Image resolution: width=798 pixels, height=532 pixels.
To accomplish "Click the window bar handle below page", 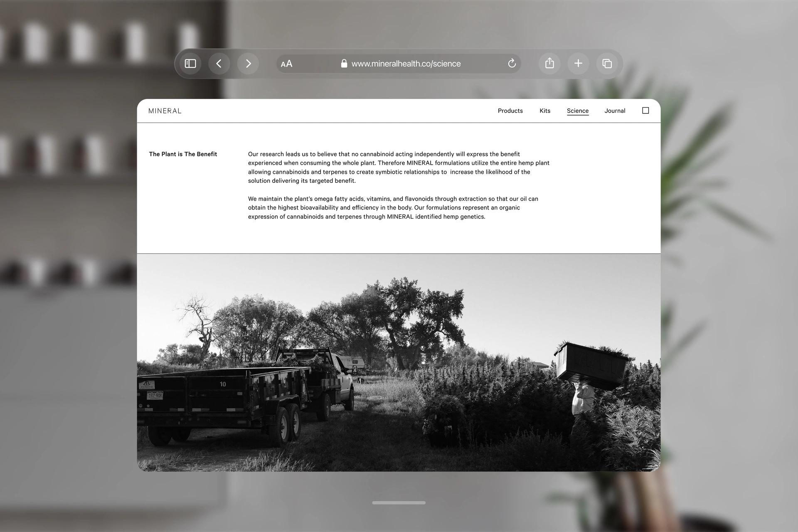I will click(x=398, y=502).
